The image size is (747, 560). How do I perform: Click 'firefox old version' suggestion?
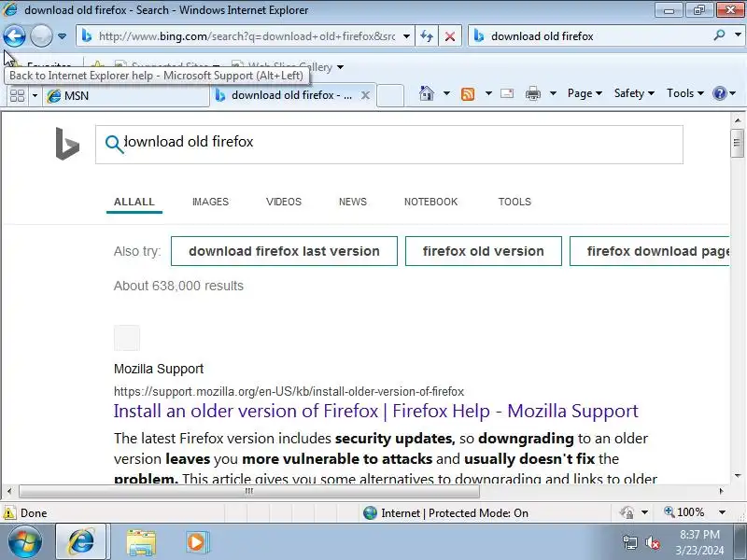(483, 251)
